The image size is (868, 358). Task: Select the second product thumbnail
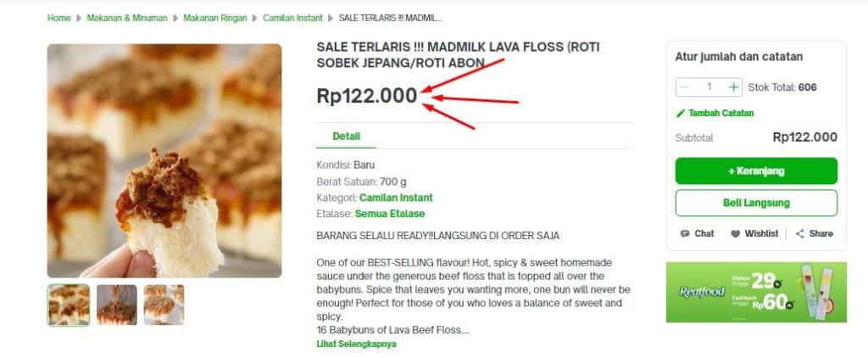click(116, 305)
